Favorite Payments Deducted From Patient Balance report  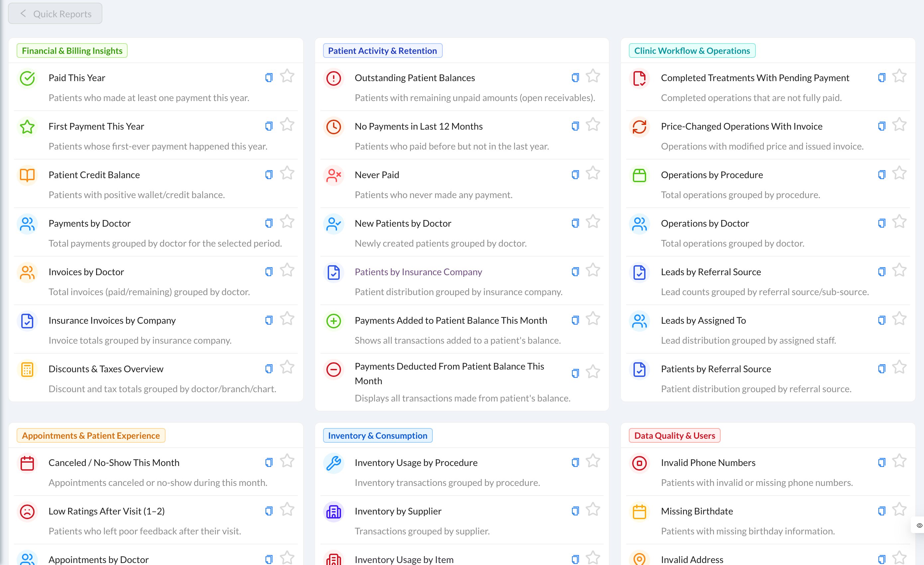tap(593, 372)
